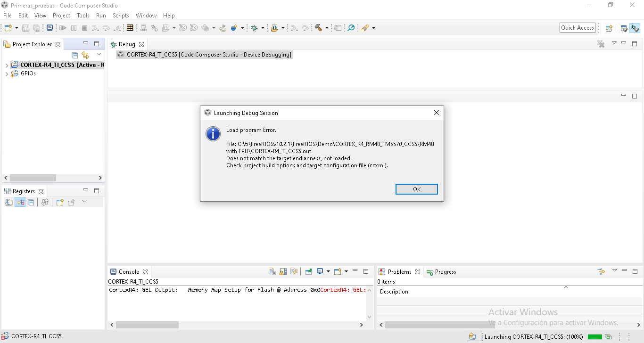644x343 pixels.
Task: Expand the GPIOs project node
Action: (x=7, y=74)
